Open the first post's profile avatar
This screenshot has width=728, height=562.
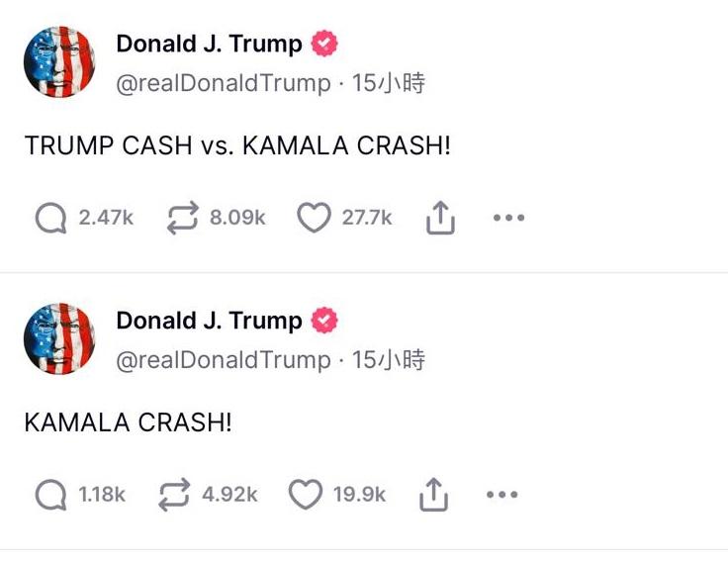pos(59,62)
